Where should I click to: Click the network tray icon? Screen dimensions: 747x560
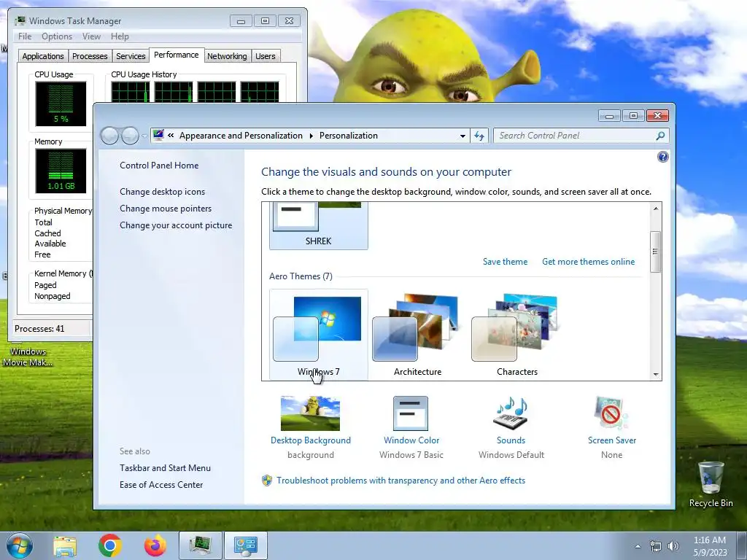point(656,546)
